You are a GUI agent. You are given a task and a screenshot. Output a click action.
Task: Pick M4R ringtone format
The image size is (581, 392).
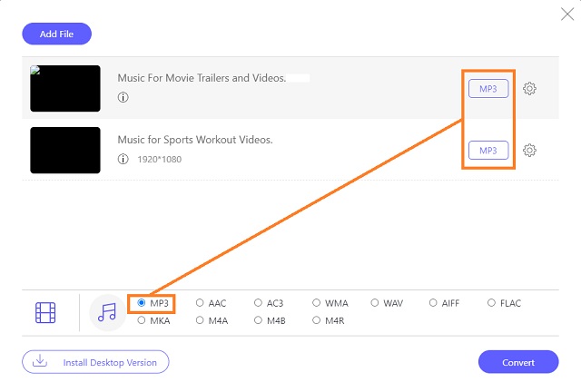pyautogui.click(x=316, y=320)
